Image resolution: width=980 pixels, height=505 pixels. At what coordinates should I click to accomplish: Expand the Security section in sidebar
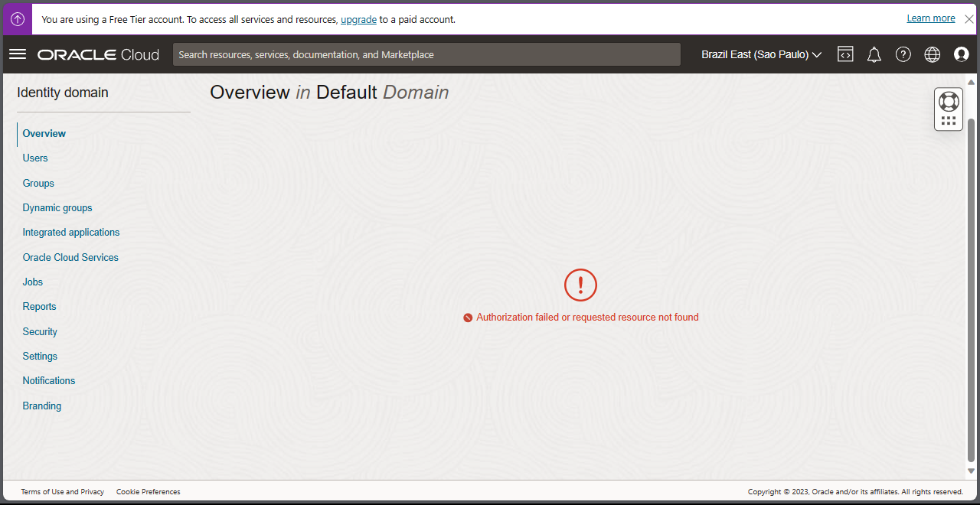40,331
